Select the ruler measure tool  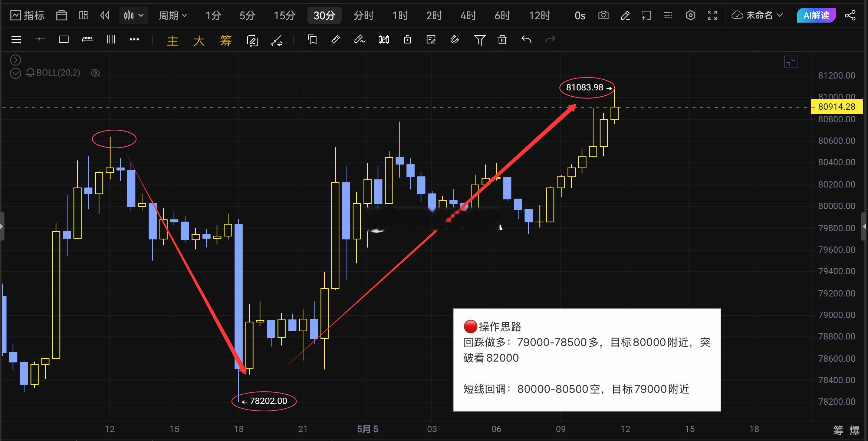click(x=336, y=39)
